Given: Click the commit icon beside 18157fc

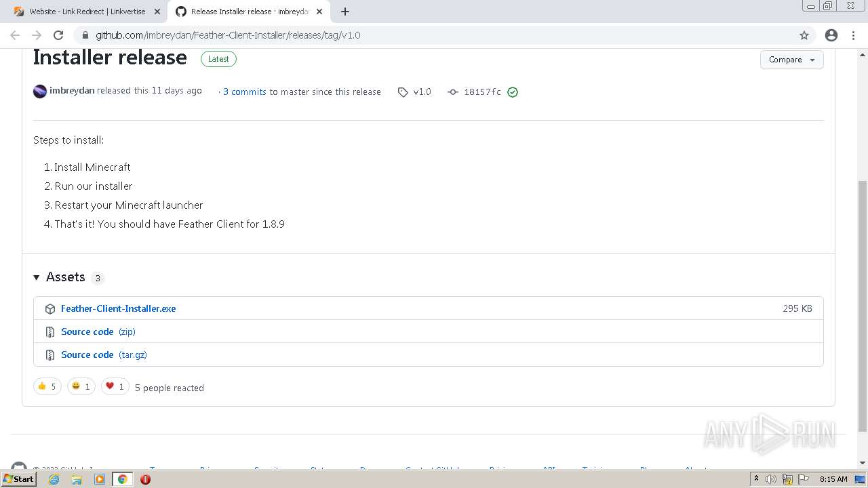Looking at the screenshot, I should click(x=453, y=92).
